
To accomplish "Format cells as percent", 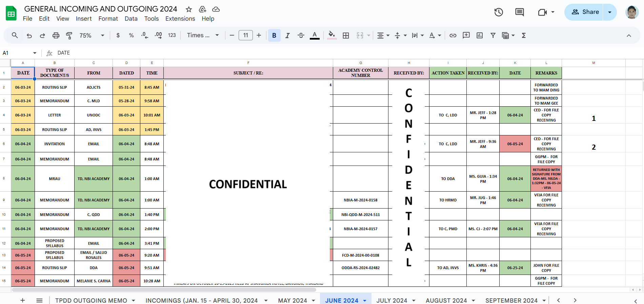I will [x=131, y=35].
